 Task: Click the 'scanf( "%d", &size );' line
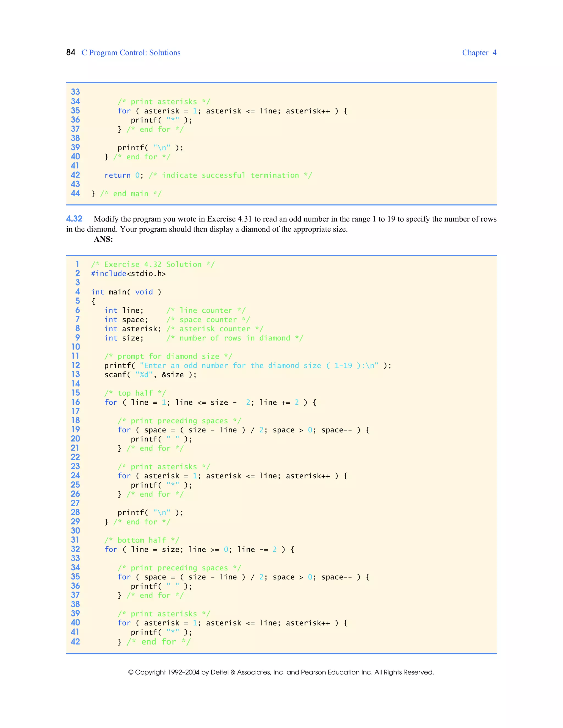[x=150, y=375]
